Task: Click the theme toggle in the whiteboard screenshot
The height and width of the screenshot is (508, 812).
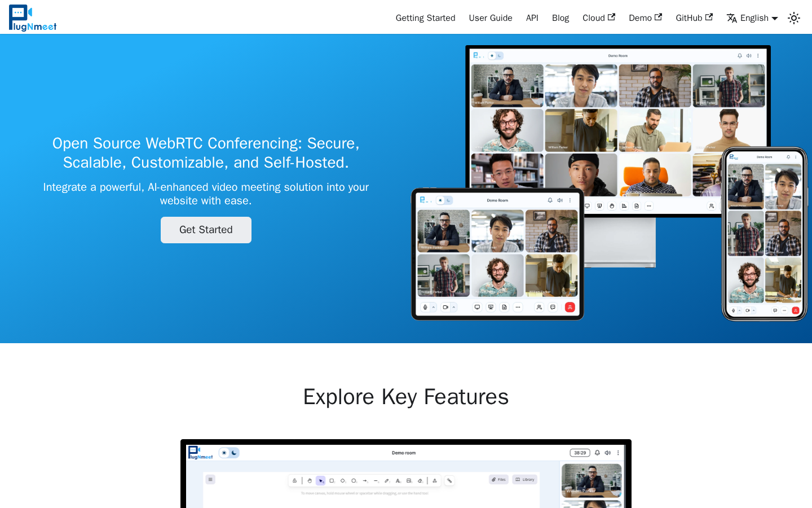Action: pos(229,453)
